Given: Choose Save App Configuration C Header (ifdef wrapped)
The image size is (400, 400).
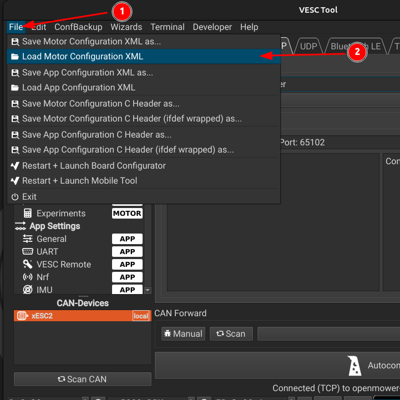Looking at the screenshot, I should pos(143,150).
